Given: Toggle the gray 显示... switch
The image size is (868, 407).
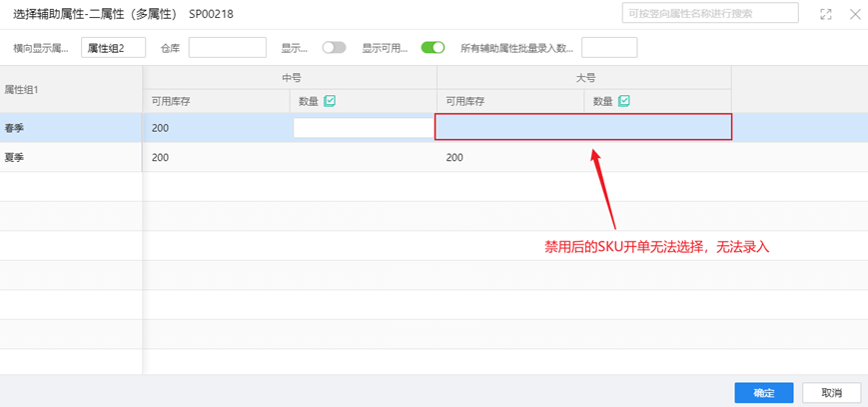Looking at the screenshot, I should [334, 48].
